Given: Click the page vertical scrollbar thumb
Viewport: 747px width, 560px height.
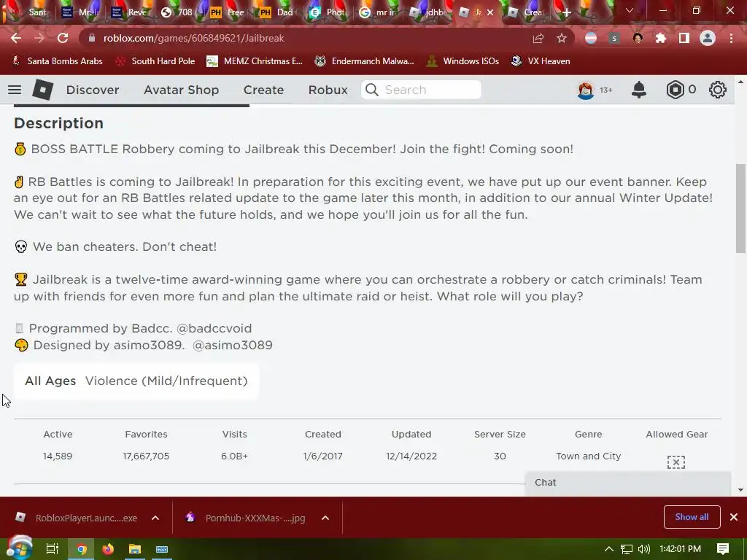Looking at the screenshot, I should pyautogui.click(x=740, y=209).
